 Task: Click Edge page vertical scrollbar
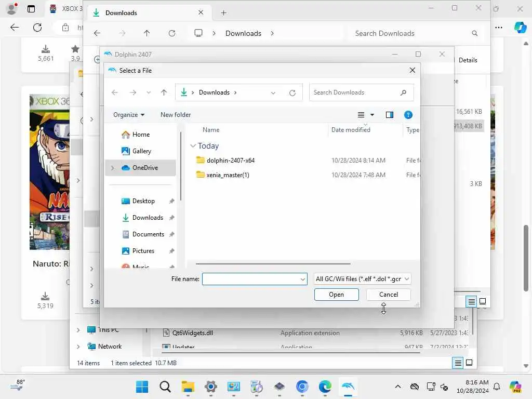tap(526, 258)
